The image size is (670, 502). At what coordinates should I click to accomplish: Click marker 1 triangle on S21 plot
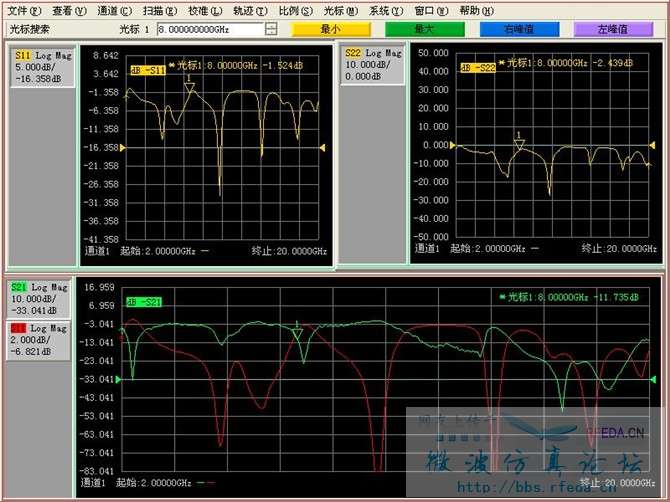pyautogui.click(x=297, y=334)
